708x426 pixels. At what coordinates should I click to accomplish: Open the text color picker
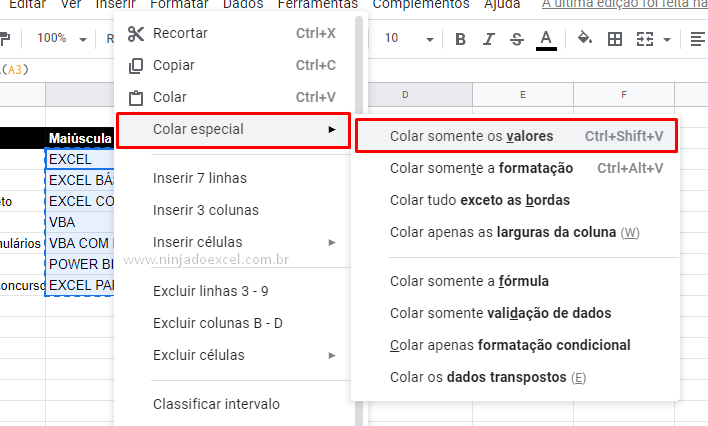pos(545,39)
